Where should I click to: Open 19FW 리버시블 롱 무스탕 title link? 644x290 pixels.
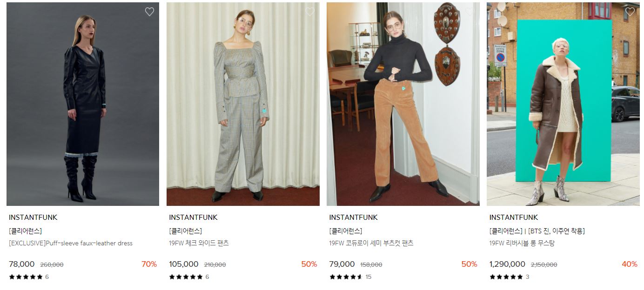click(522, 243)
